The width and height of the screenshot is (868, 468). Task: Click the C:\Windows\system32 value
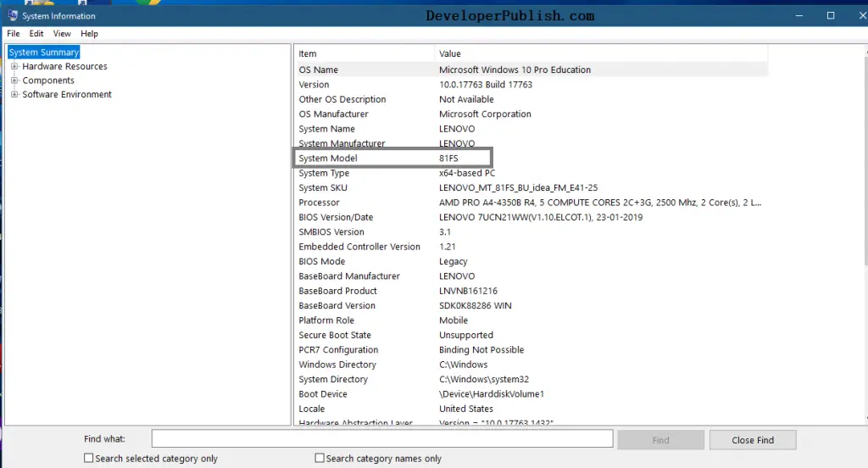[484, 379]
